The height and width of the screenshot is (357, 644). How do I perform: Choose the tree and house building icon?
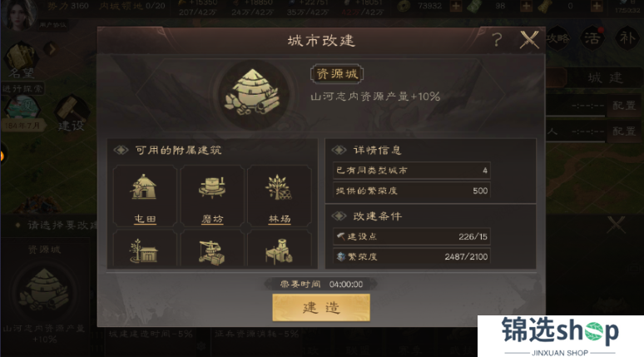coord(145,249)
